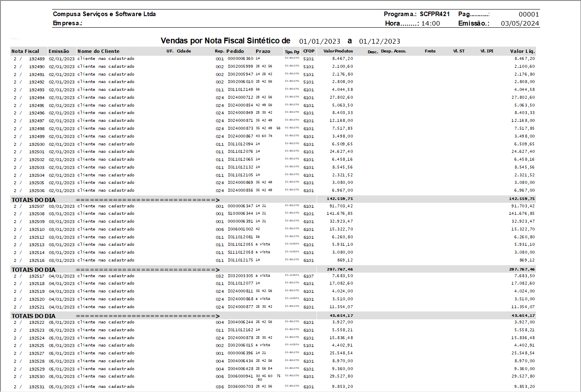Click invoice number "192489"

(37, 59)
